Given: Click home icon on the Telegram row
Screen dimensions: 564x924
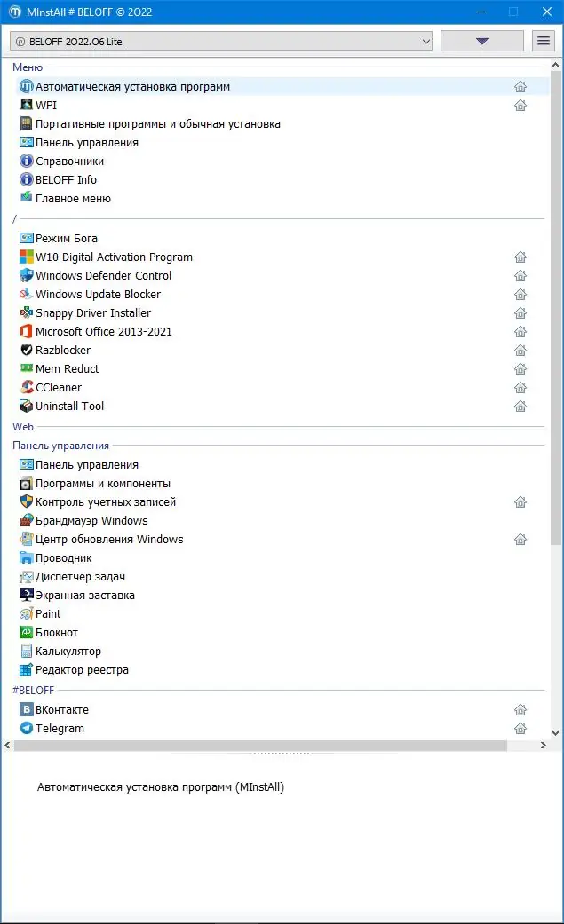Looking at the screenshot, I should click(x=520, y=729).
